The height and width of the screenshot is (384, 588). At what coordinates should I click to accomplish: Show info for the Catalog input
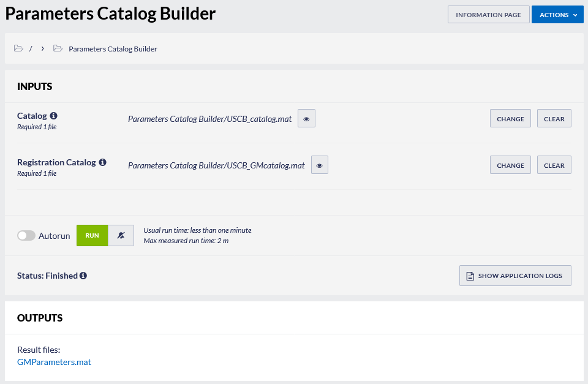[x=54, y=116]
